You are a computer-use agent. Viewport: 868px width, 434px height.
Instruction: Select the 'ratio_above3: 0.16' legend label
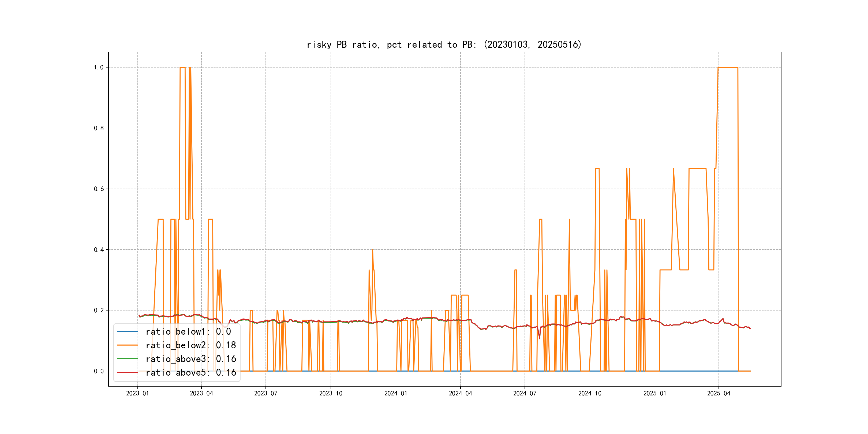tap(191, 359)
